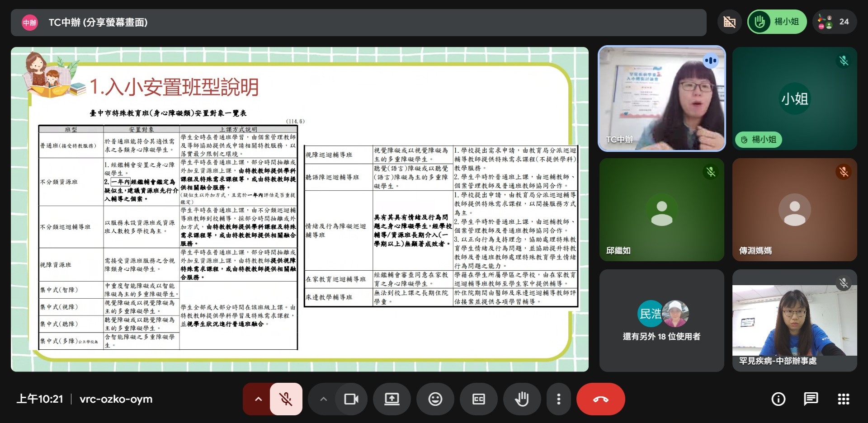The image size is (868, 423).
Task: Leave the call with red button
Action: click(600, 399)
